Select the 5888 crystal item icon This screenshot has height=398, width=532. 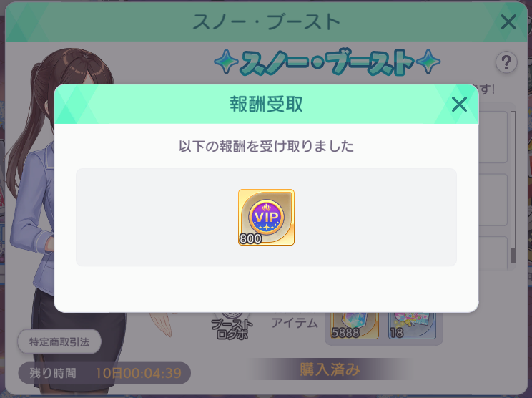[x=355, y=326]
